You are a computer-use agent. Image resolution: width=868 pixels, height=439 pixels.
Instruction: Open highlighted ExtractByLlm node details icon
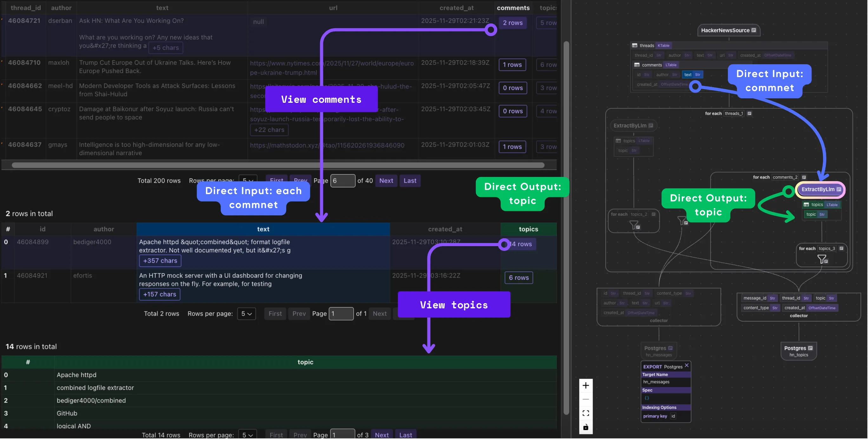tap(839, 189)
